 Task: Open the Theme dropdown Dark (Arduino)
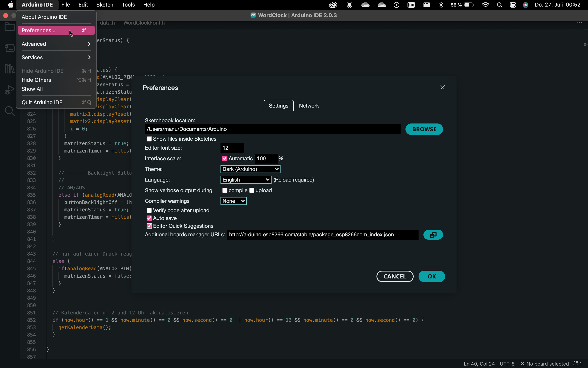coord(250,169)
